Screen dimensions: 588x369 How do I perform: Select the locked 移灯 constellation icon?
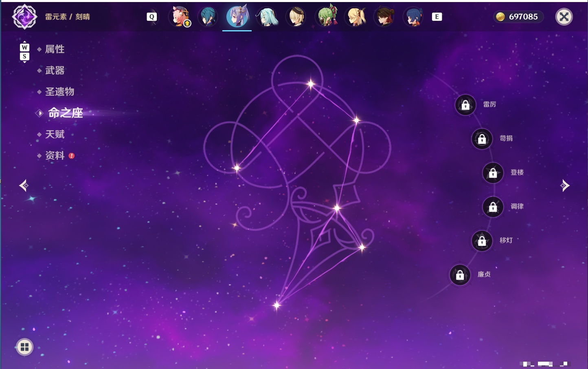coord(482,241)
